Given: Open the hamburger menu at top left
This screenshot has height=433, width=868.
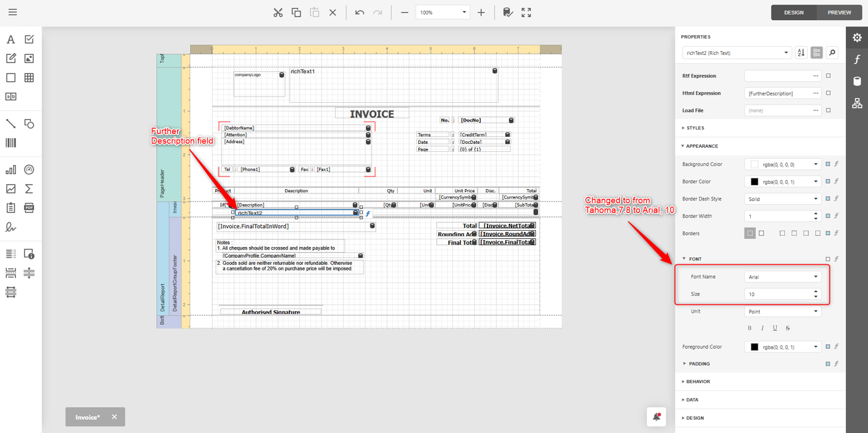Looking at the screenshot, I should tap(12, 12).
